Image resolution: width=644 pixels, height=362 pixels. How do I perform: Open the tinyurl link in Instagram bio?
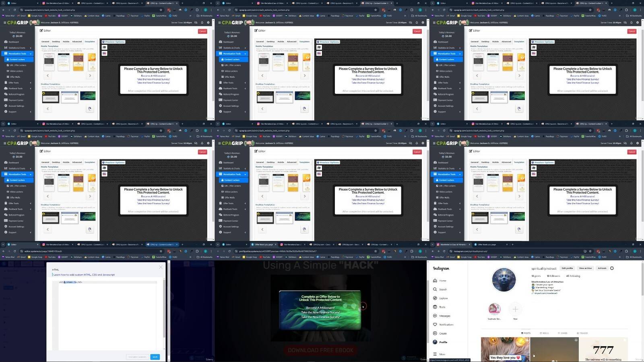coord(546,293)
